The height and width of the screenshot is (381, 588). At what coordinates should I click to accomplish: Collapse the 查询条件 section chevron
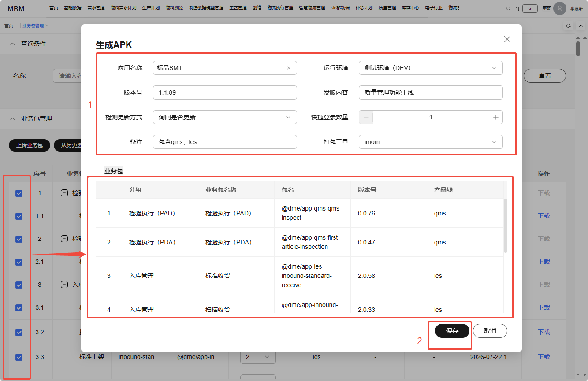click(x=12, y=44)
